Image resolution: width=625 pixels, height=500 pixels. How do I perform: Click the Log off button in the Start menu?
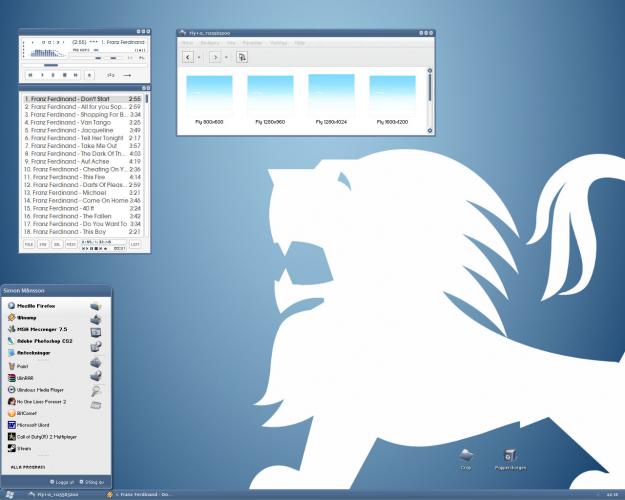tap(62, 481)
